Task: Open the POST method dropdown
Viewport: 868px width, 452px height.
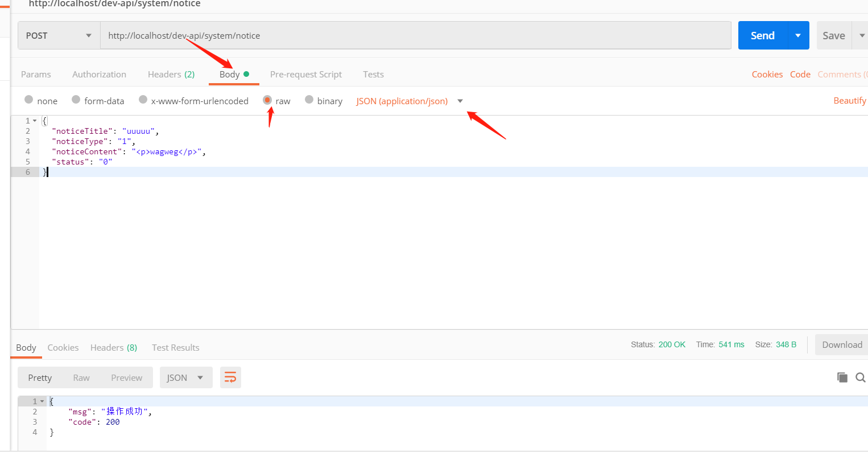Action: pos(59,35)
